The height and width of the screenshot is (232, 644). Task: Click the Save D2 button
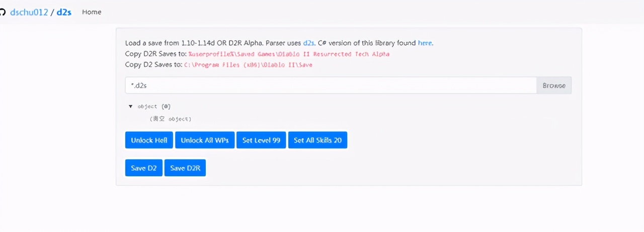(x=144, y=168)
